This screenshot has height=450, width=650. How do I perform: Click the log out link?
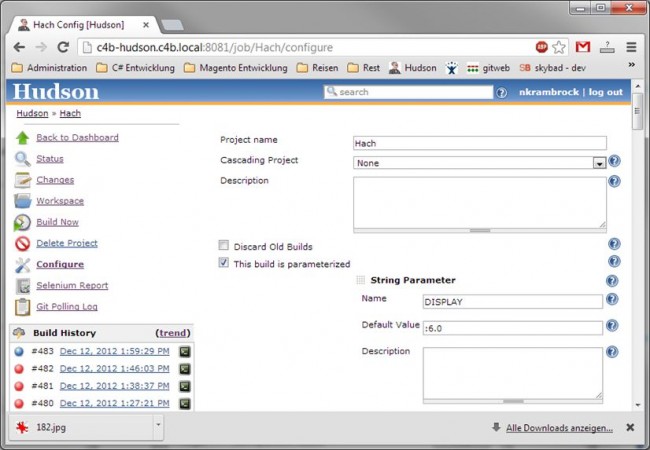point(606,92)
